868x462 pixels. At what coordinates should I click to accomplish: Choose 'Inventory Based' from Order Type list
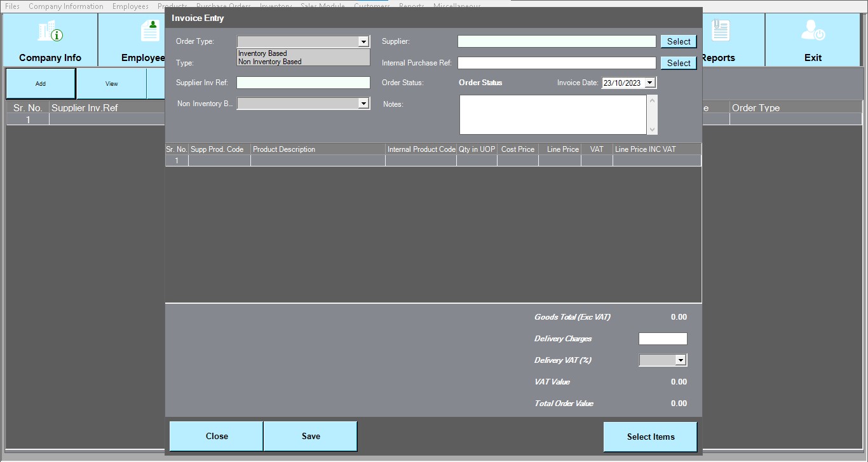262,53
